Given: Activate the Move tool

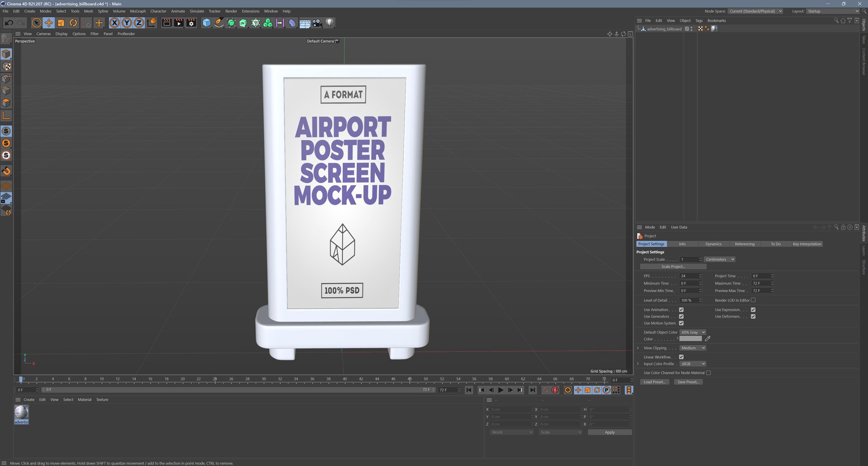Looking at the screenshot, I should (49, 23).
